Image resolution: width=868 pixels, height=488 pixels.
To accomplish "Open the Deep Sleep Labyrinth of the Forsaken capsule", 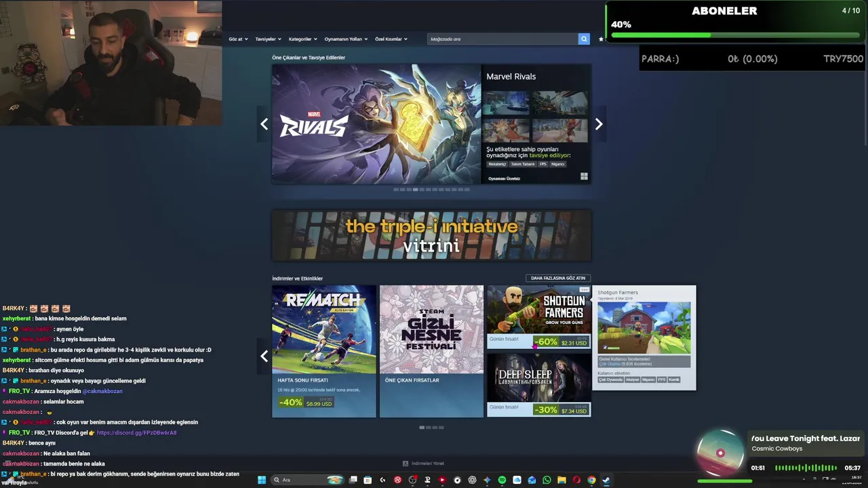I will click(x=538, y=385).
